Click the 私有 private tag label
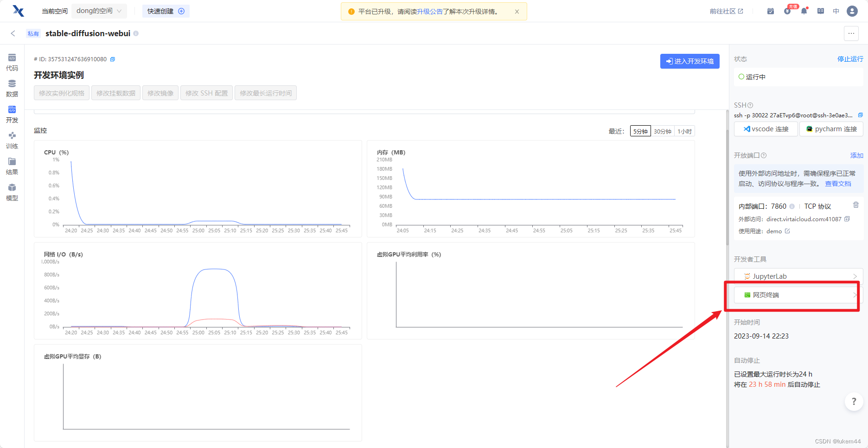Screen dimensions: 868x448 (33, 33)
